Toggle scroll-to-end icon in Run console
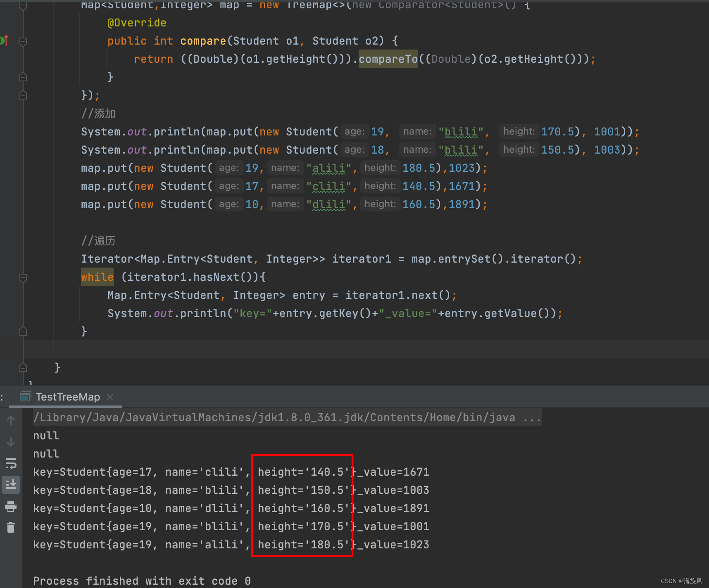Screen dimensions: 709x588 pos(11,484)
